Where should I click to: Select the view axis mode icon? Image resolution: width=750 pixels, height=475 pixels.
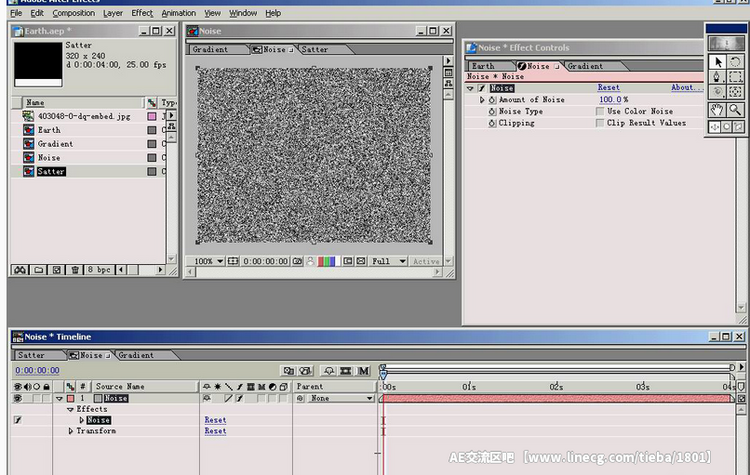click(x=739, y=127)
